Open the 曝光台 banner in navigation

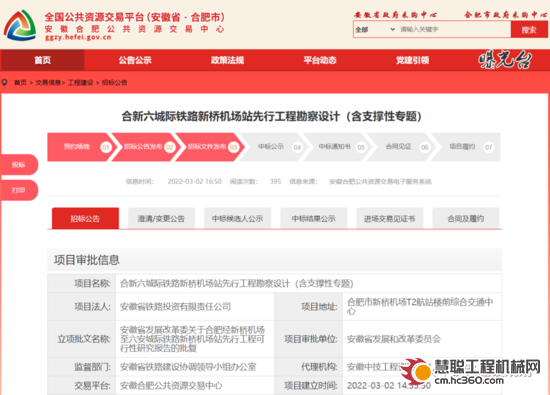[505, 60]
